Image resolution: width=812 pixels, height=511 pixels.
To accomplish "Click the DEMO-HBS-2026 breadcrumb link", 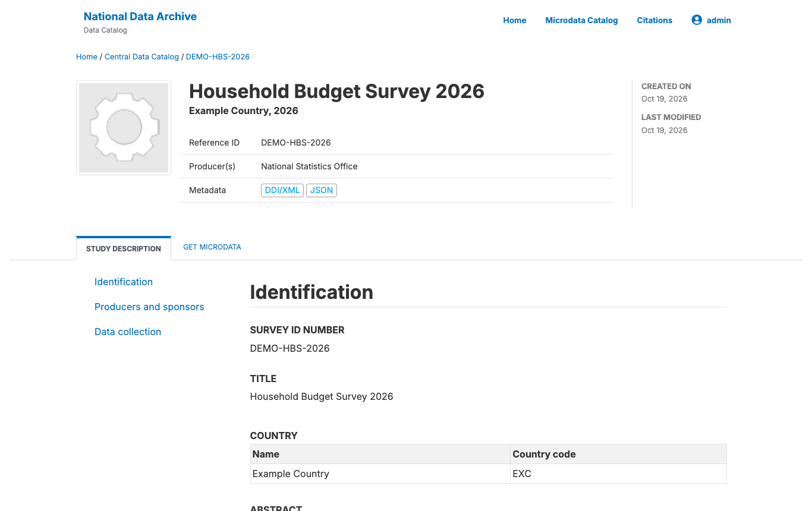I will 218,57.
